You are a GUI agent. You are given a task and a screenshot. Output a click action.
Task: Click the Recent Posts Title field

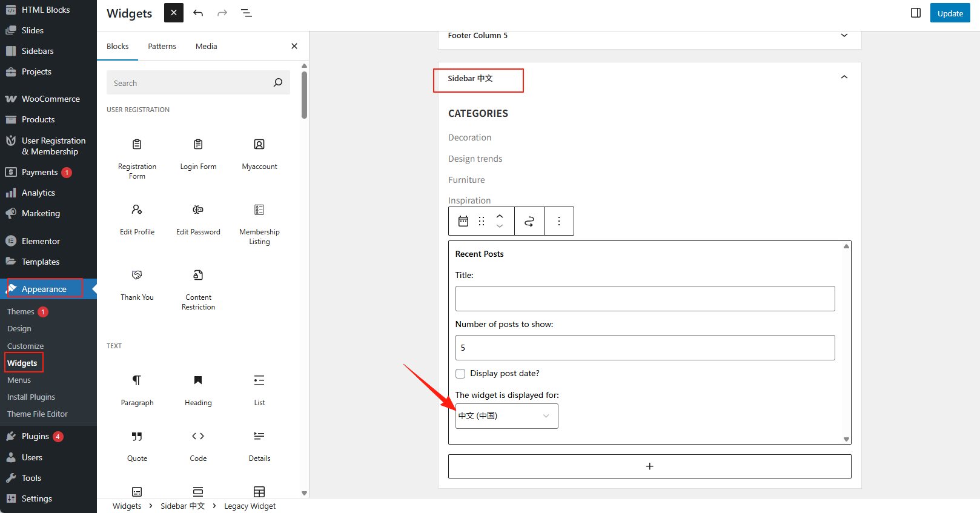coord(644,299)
